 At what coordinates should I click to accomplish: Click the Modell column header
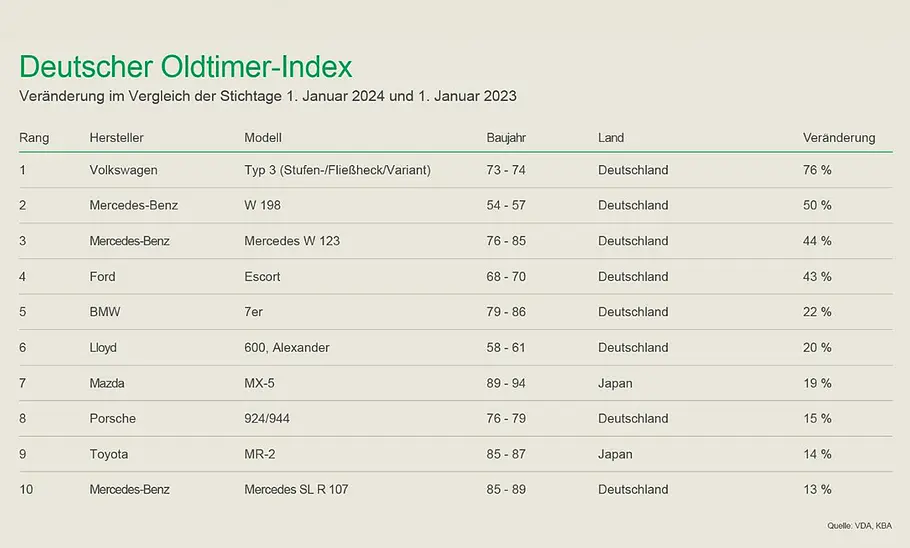click(x=263, y=138)
